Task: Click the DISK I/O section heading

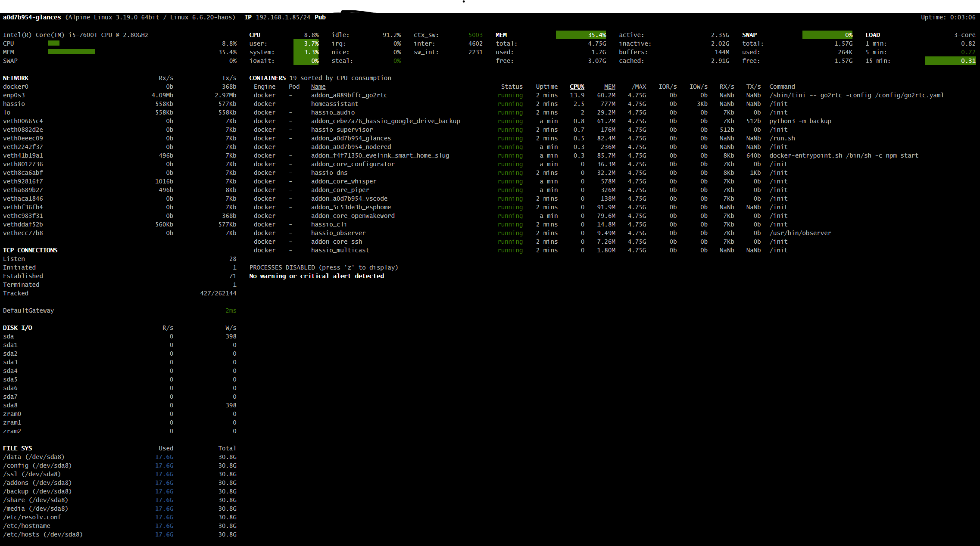Action: coord(17,328)
